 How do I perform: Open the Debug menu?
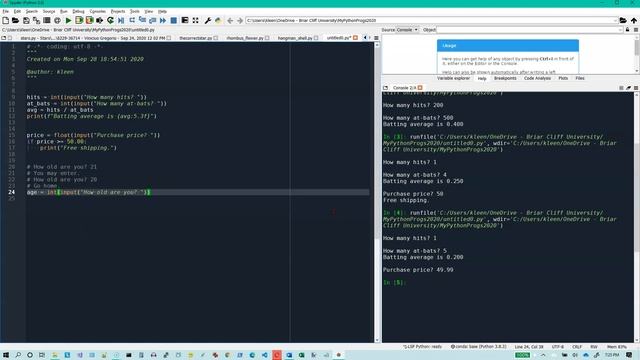click(78, 11)
